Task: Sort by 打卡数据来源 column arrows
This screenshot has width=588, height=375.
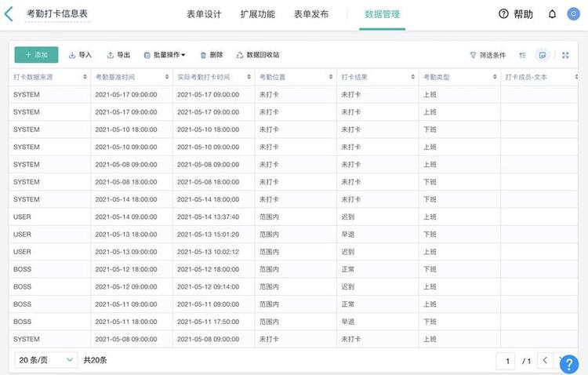Action: [x=85, y=77]
